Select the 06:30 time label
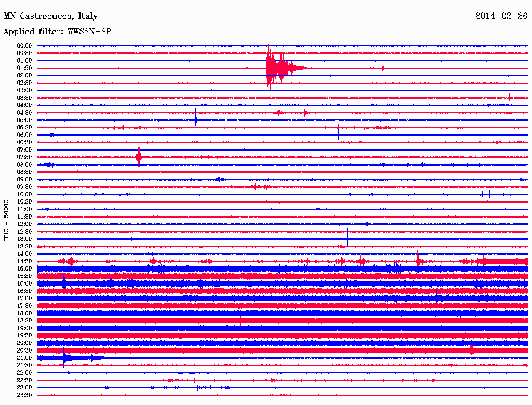The image size is (532, 405). click(x=24, y=142)
